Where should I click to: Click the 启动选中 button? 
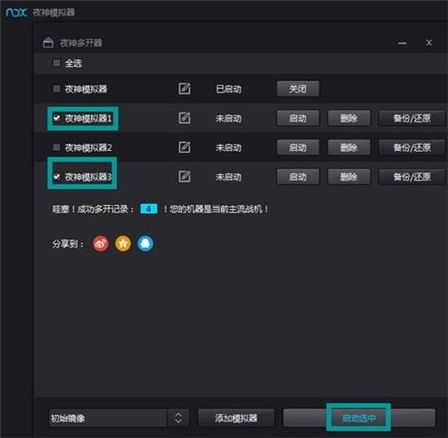click(x=359, y=418)
